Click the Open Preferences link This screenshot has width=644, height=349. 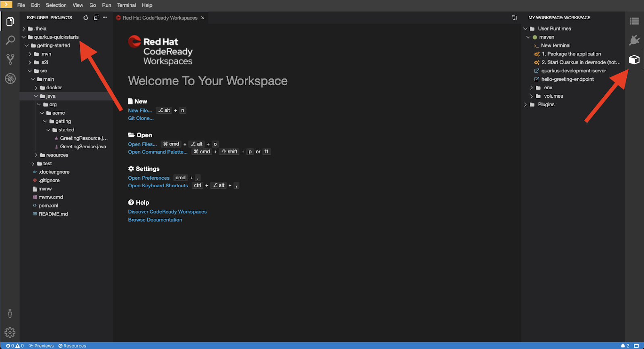tap(149, 178)
